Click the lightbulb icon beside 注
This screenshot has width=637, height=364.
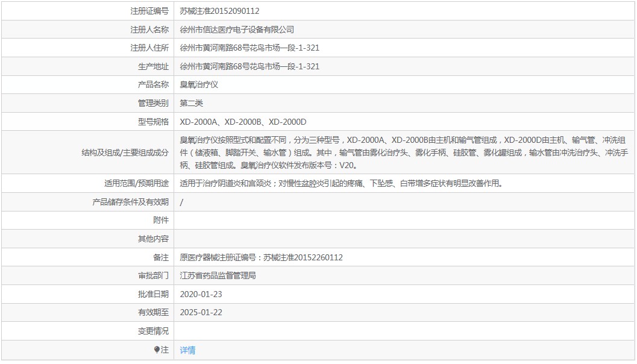[x=157, y=350]
